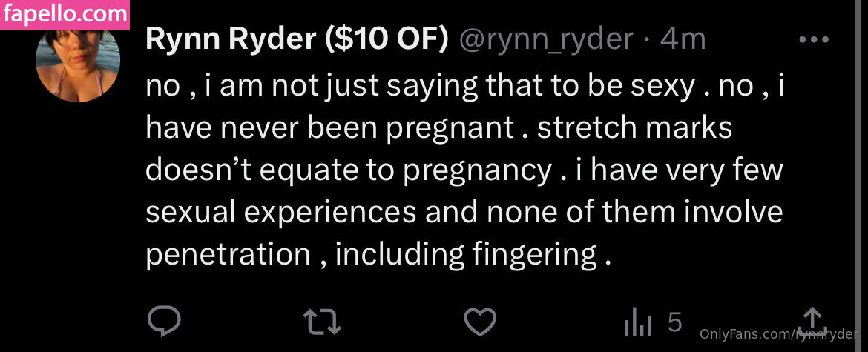Click the tweet line starting with "doesn't equate"
868x352 pixels.
tap(464, 170)
